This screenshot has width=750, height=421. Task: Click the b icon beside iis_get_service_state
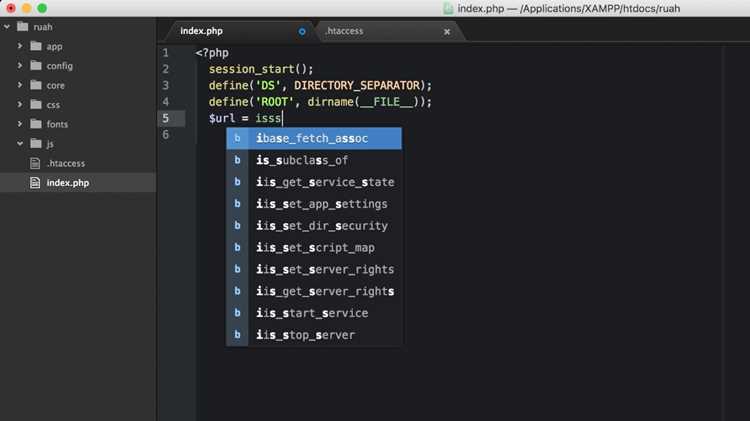[237, 182]
